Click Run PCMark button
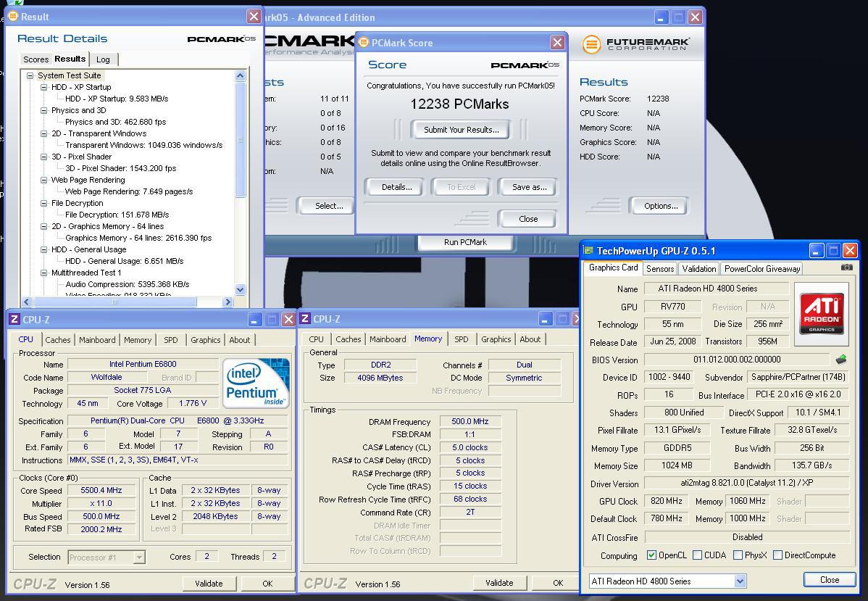Viewport: 868px width, 601px height. coord(465,242)
